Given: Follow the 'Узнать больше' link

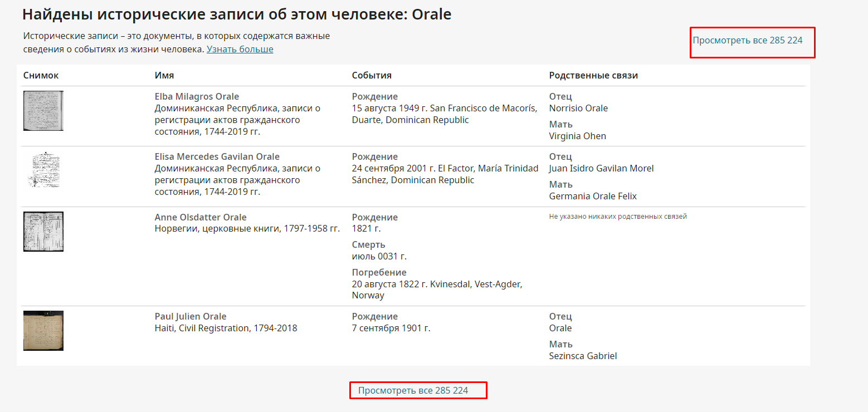Looking at the screenshot, I should [240, 50].
